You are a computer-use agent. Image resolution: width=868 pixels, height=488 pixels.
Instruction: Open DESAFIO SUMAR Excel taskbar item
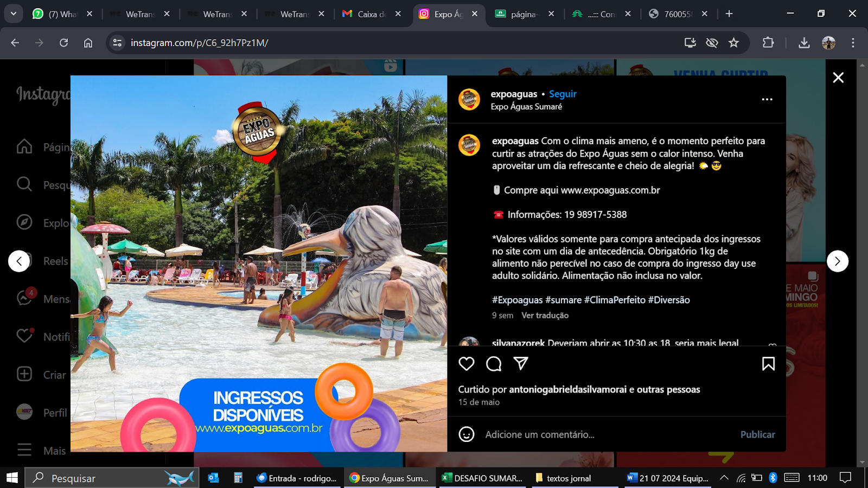pyautogui.click(x=482, y=478)
